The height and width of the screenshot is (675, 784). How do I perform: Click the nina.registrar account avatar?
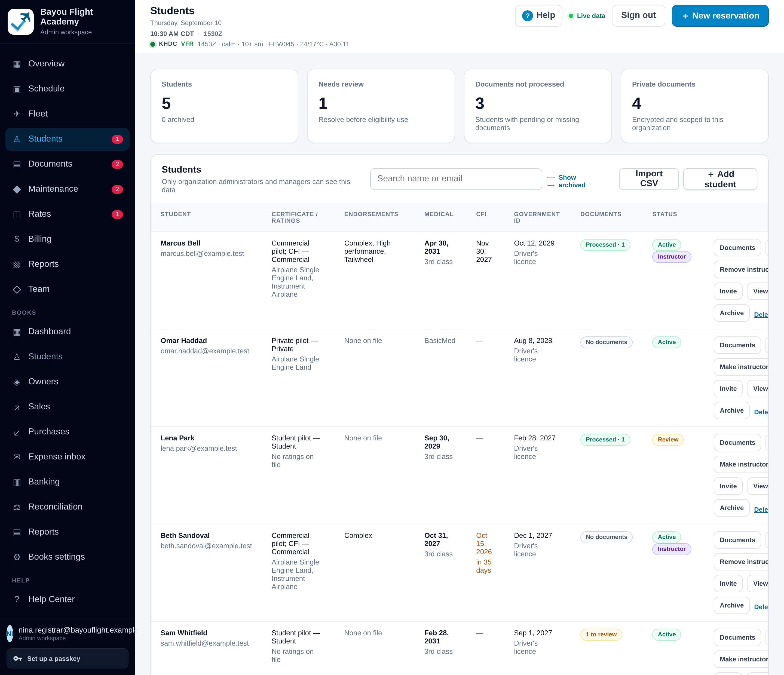tap(10, 633)
